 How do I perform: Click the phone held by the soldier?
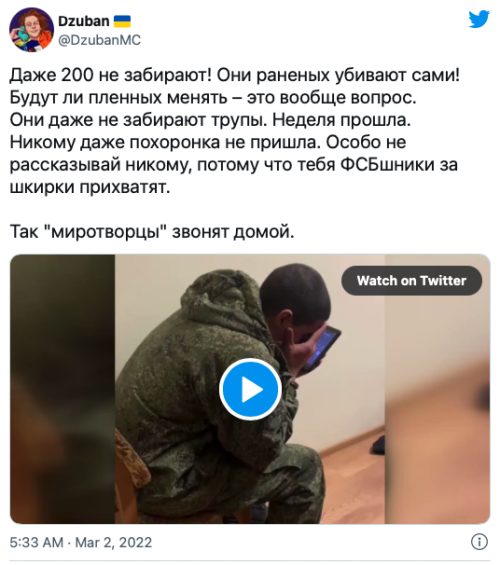[x=321, y=348]
